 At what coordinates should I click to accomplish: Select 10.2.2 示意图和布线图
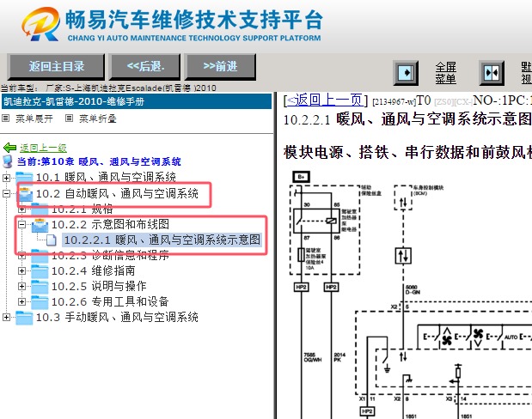point(110,224)
